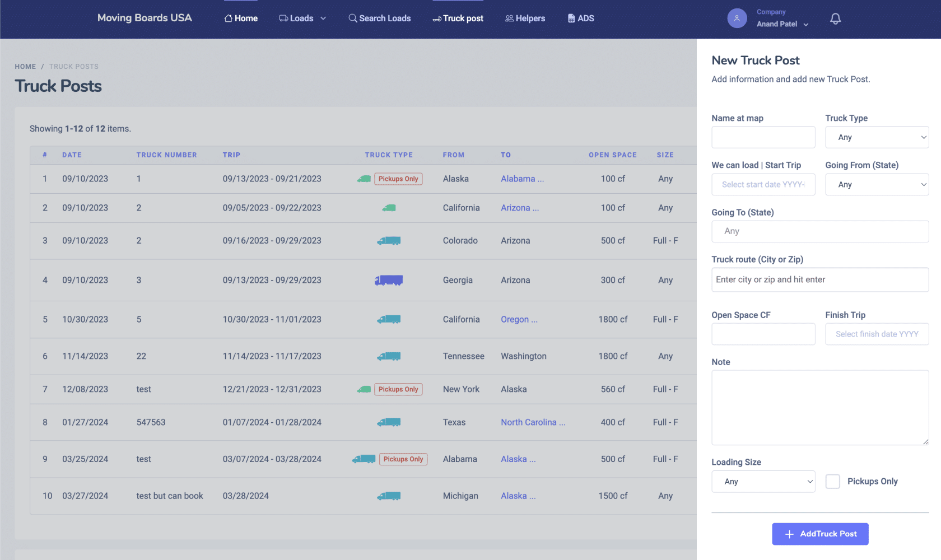Click the Note text area
This screenshot has width=941, height=560.
(820, 408)
